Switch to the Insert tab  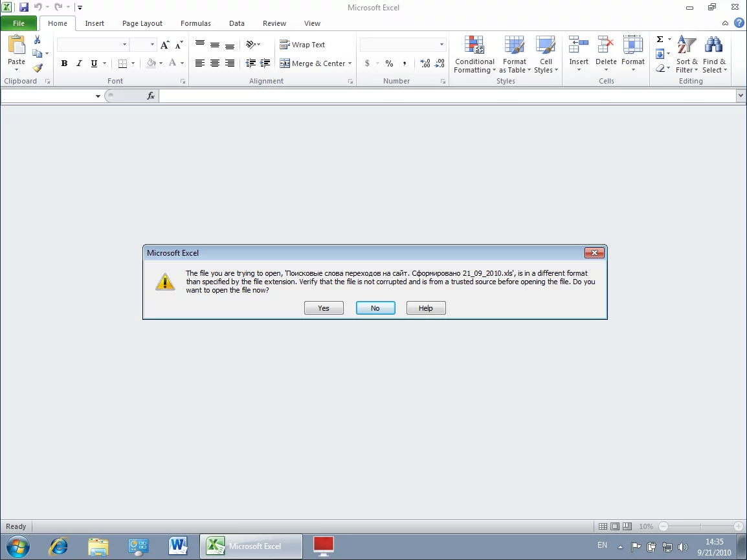tap(95, 23)
